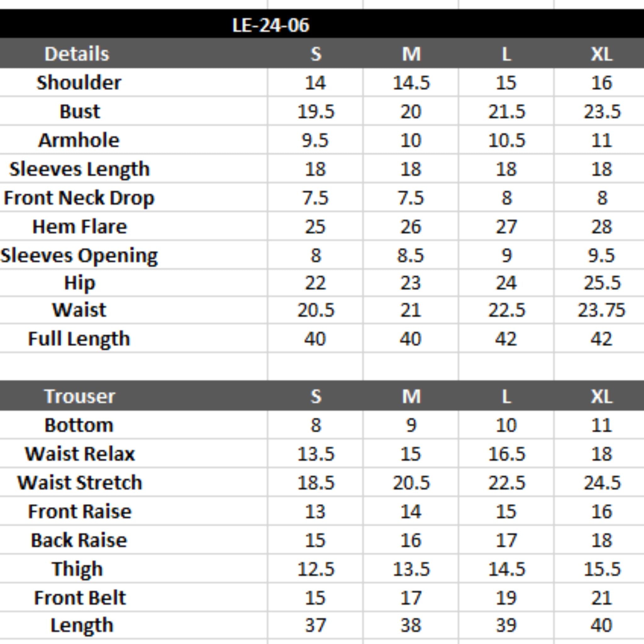This screenshot has height=644, width=644.
Task: Click the Full Length row label
Action: tap(79, 339)
